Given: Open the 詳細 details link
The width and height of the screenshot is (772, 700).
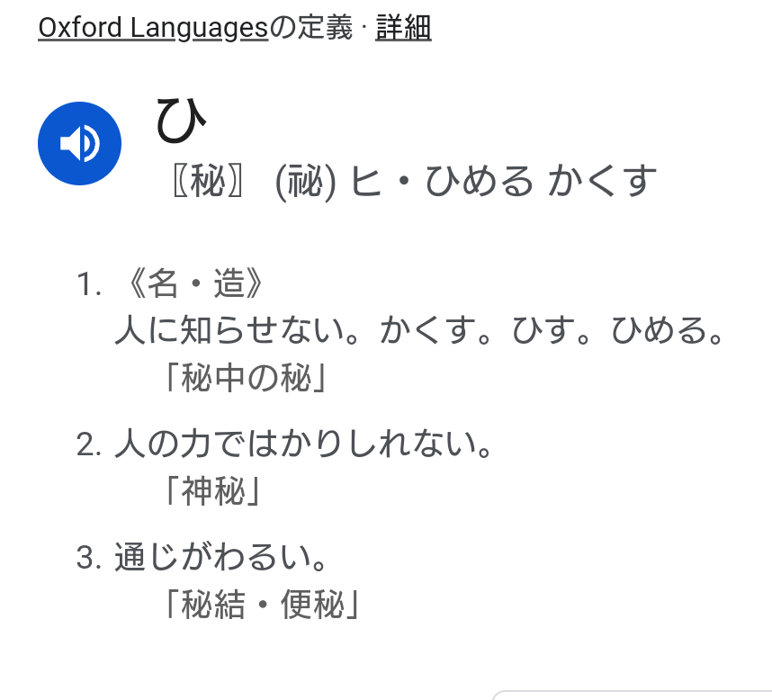Looking at the screenshot, I should tap(403, 28).
